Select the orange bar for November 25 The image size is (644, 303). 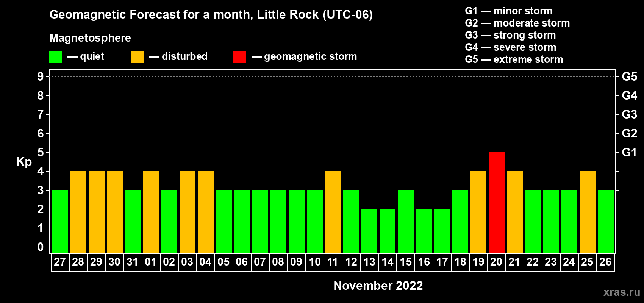[x=588, y=212]
